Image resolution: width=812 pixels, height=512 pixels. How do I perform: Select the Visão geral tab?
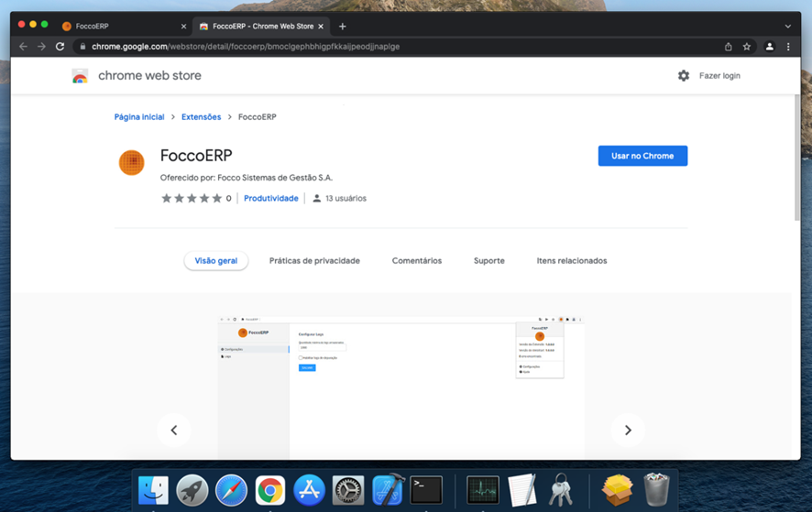pos(216,261)
